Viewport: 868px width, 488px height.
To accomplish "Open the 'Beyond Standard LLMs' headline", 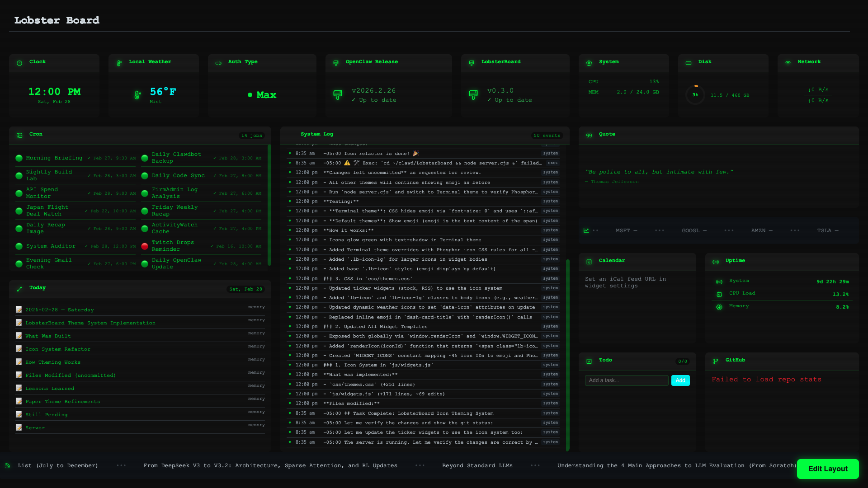I will click(x=477, y=465).
